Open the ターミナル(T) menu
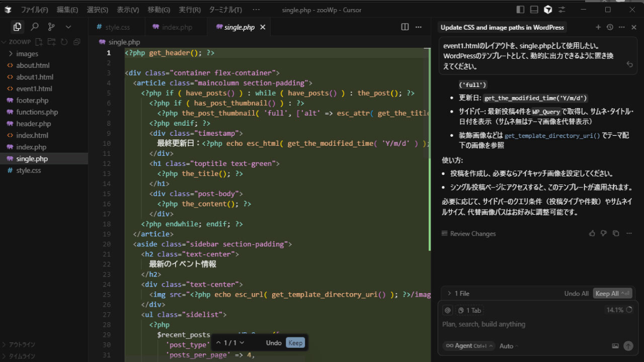This screenshot has width=644, height=362. coord(225,10)
